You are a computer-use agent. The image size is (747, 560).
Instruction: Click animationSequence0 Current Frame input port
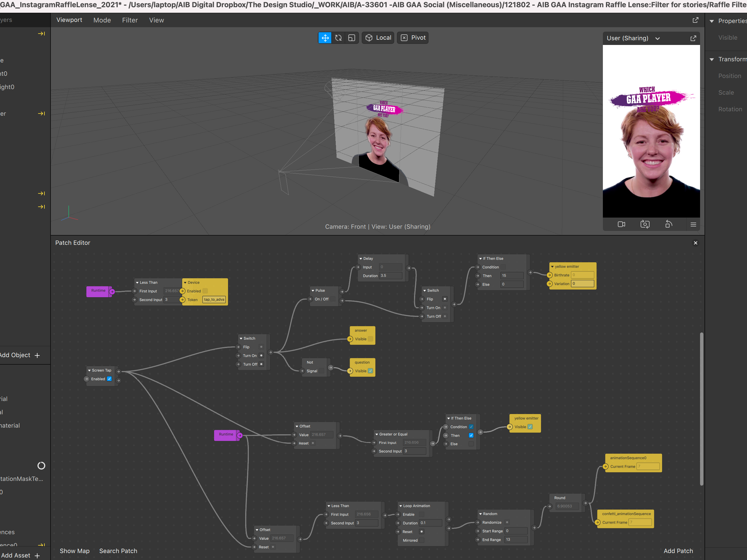605,466
